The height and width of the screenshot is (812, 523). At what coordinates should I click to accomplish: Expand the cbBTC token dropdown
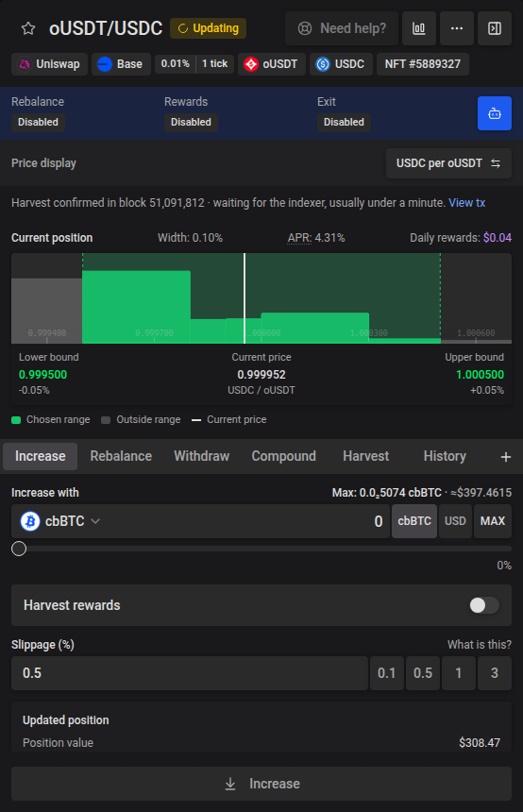pyautogui.click(x=60, y=521)
